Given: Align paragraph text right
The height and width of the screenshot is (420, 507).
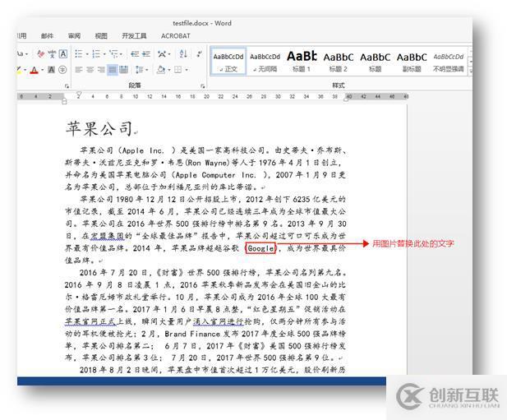Looking at the screenshot, I should click(101, 70).
